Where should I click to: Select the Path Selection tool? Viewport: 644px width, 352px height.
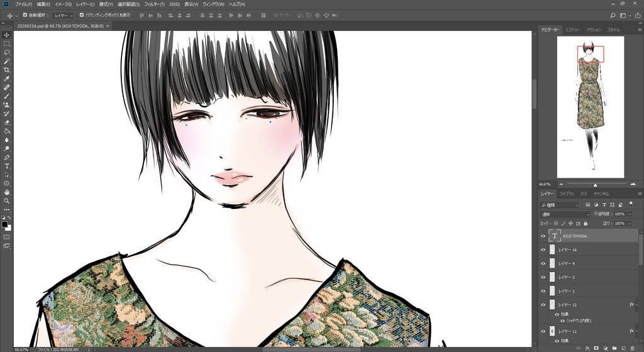click(x=6, y=175)
